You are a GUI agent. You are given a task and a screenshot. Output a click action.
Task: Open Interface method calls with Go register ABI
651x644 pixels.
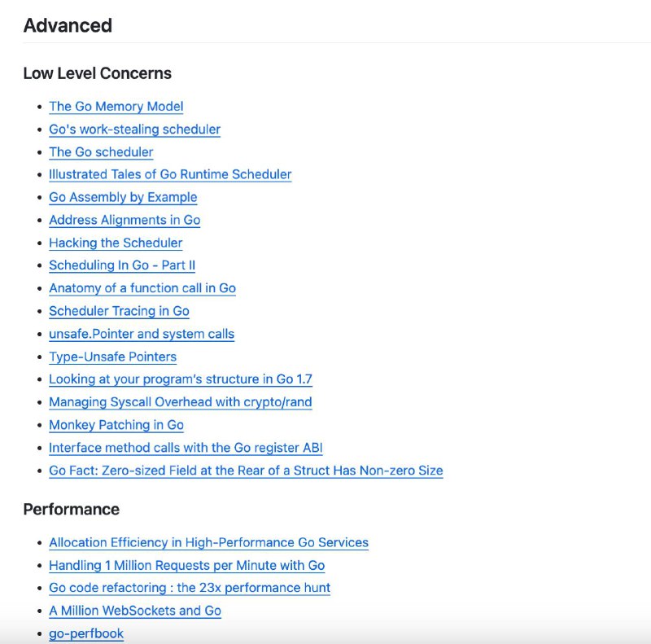click(186, 448)
